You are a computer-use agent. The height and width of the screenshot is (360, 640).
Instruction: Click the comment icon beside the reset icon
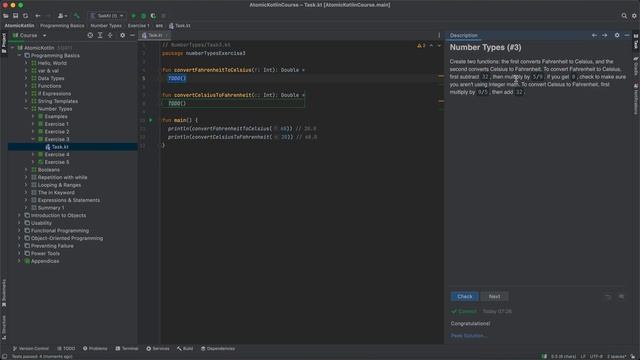[621, 297]
